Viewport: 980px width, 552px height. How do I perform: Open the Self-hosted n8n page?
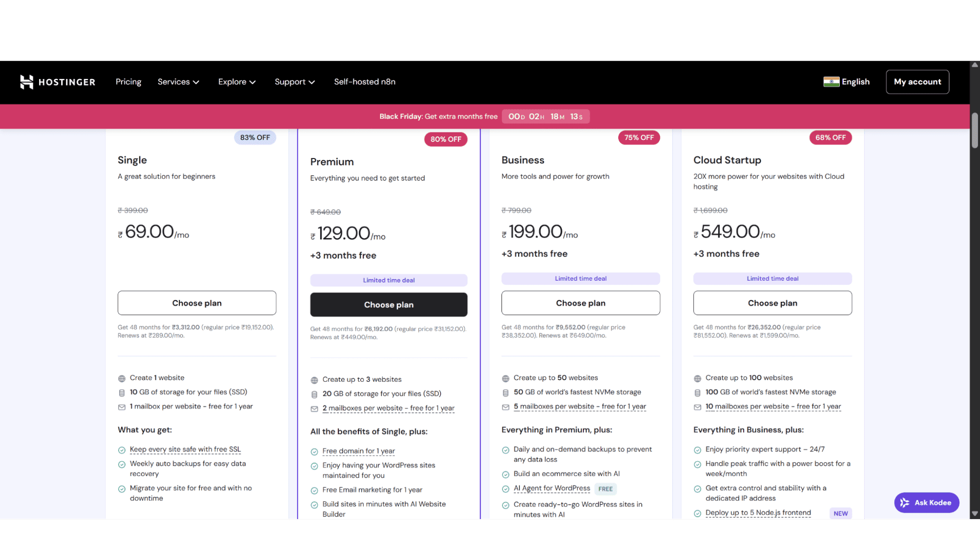click(365, 82)
